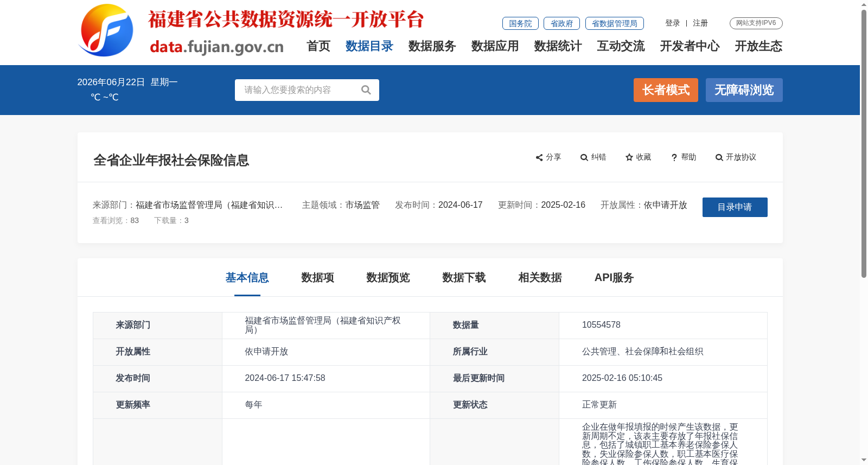Viewport: 868px width, 465px height.
Task: Click the value 2024-06-17 15:47:58
Action: (x=285, y=378)
